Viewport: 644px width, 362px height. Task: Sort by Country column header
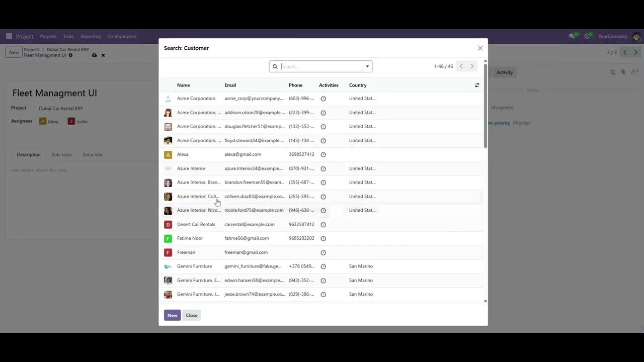coord(358,85)
